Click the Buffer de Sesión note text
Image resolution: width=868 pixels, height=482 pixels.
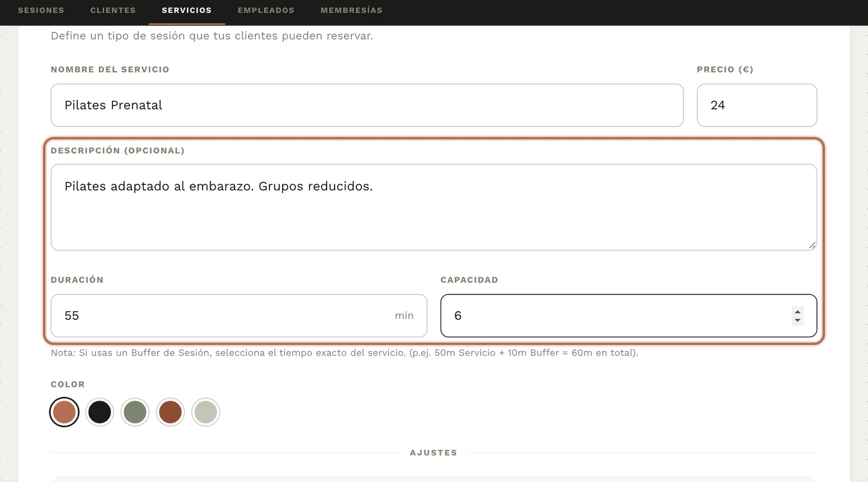pos(344,353)
